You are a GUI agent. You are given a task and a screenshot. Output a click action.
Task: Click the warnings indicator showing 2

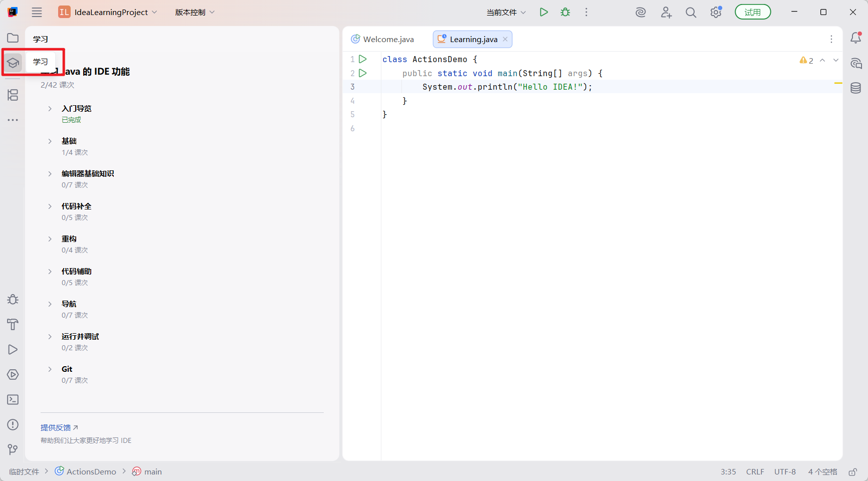point(806,61)
